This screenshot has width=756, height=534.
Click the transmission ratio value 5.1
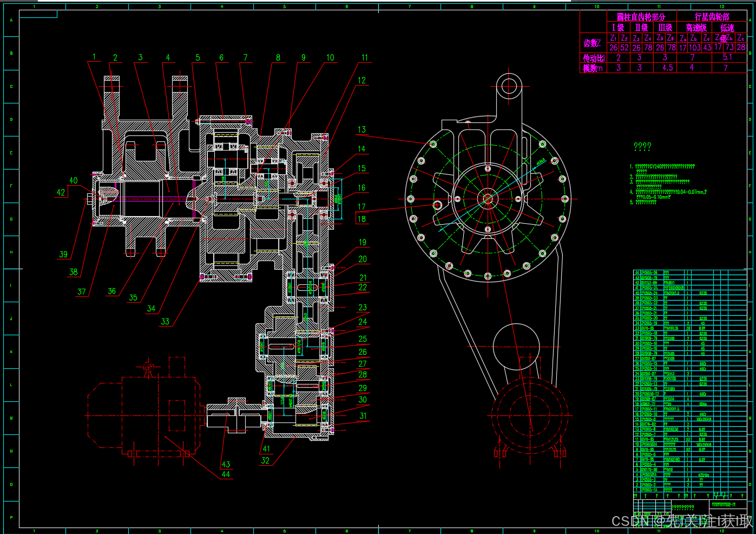pos(728,57)
